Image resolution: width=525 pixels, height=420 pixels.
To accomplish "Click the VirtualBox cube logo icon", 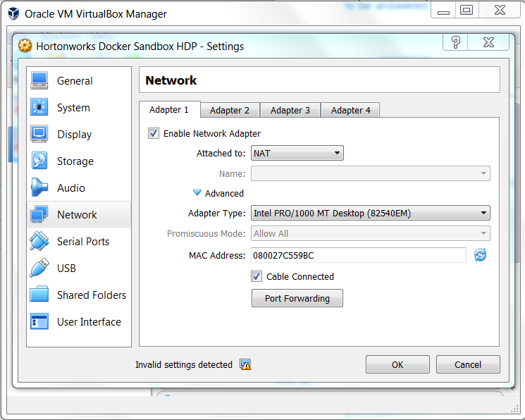I will [13, 13].
